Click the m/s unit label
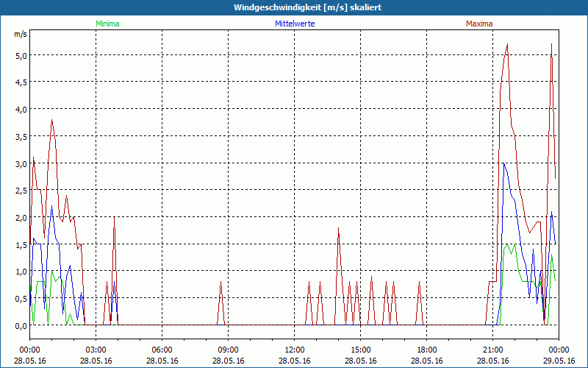This screenshot has width=588, height=368. (x=20, y=34)
